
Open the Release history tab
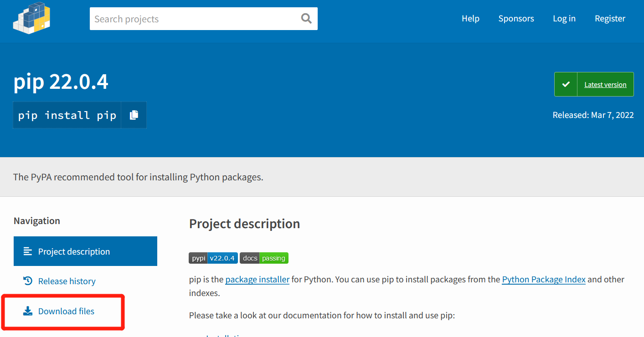tap(67, 281)
